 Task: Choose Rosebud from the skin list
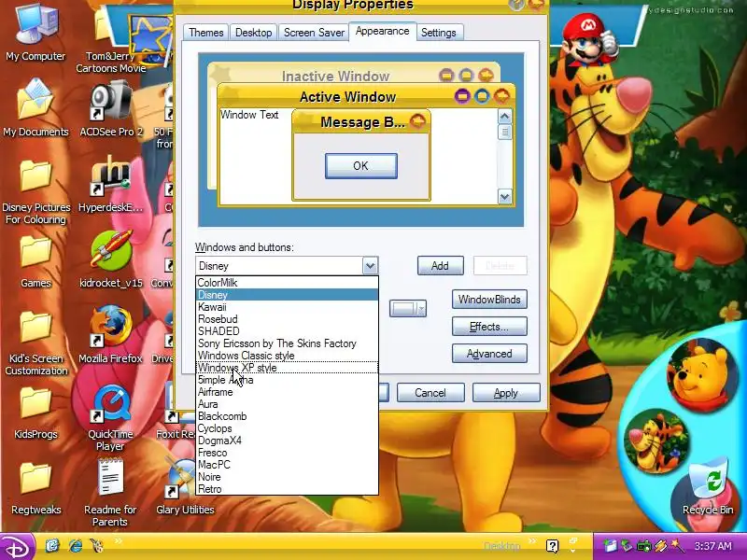[x=287, y=319]
